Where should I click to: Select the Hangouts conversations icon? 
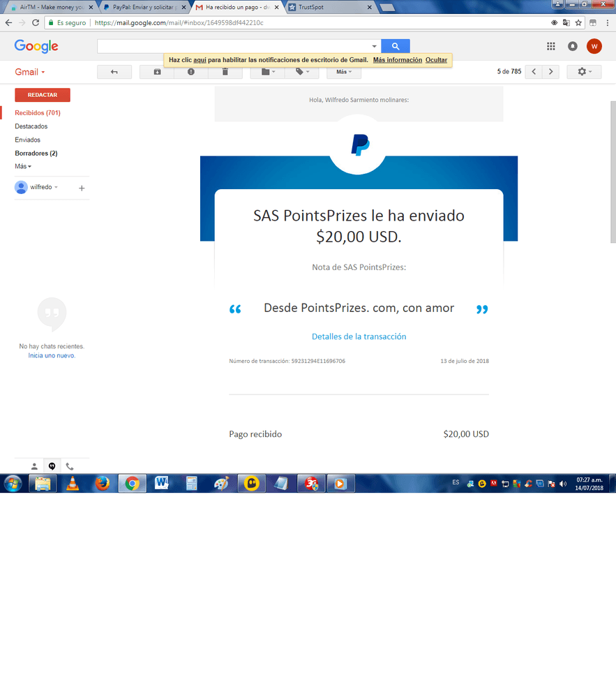pyautogui.click(x=52, y=466)
